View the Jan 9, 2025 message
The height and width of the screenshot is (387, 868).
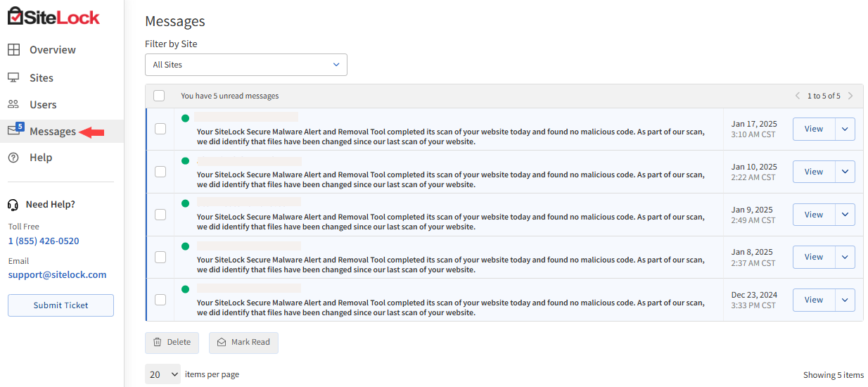[814, 215]
